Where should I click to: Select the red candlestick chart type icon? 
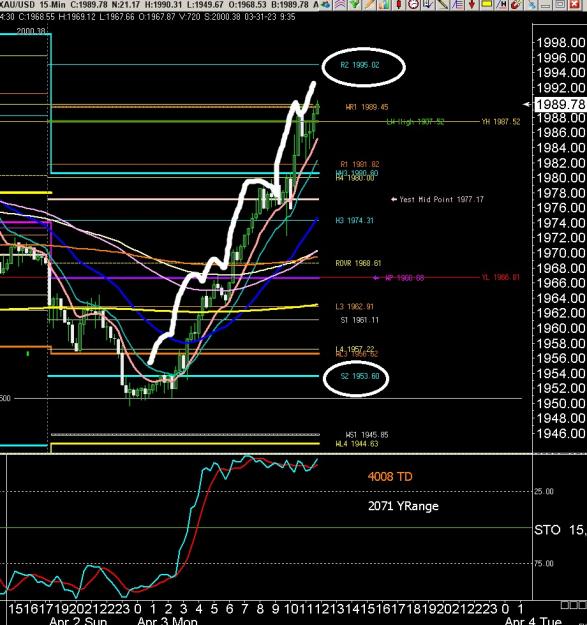tap(398, 4)
